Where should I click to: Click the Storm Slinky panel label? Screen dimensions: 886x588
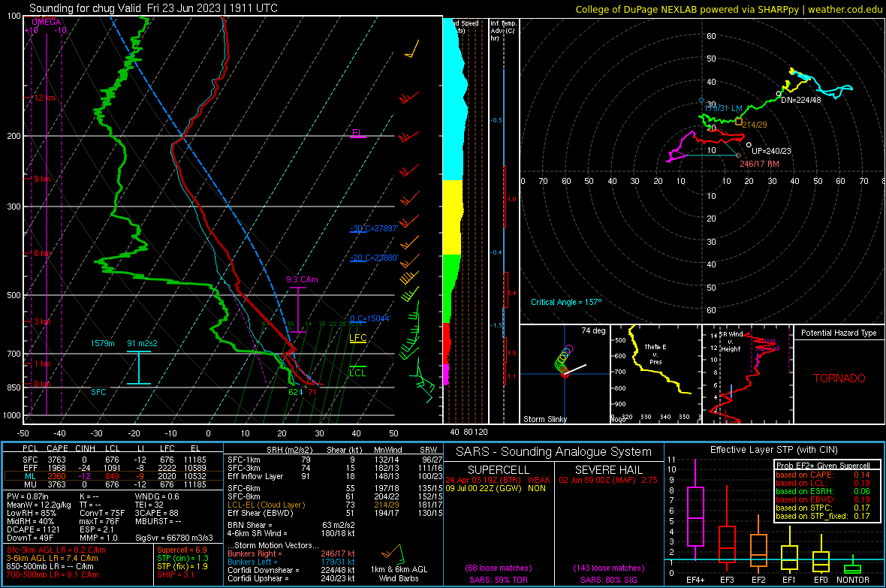tap(544, 419)
